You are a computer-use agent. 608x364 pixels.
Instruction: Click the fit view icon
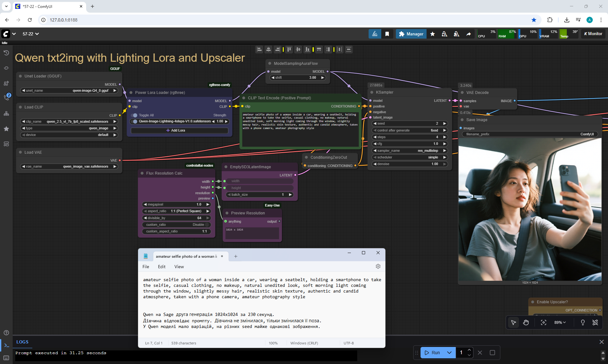[x=543, y=322]
